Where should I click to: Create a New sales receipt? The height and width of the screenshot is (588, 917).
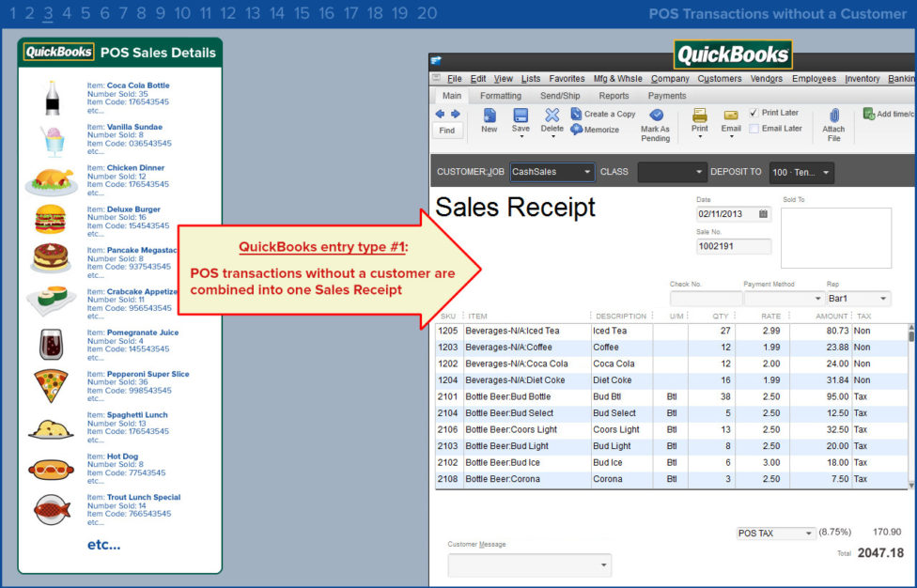[x=489, y=120]
